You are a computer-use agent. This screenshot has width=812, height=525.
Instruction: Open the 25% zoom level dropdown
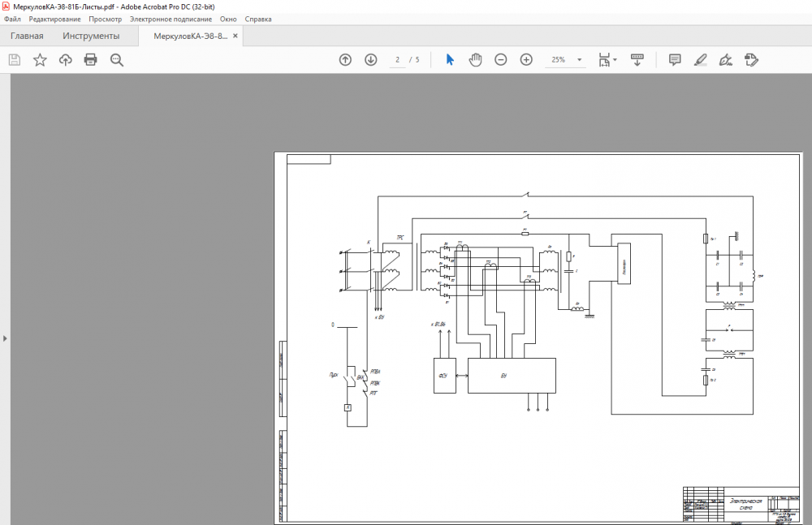(579, 60)
